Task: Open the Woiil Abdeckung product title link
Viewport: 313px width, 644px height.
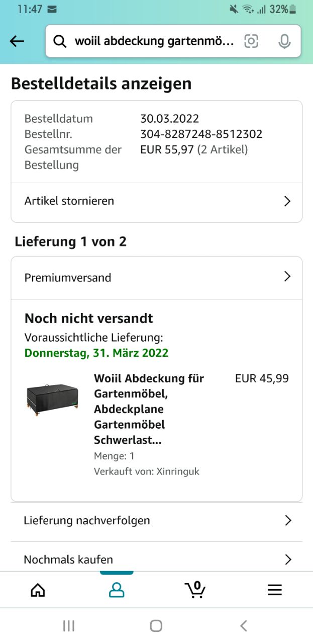Action: (149, 409)
